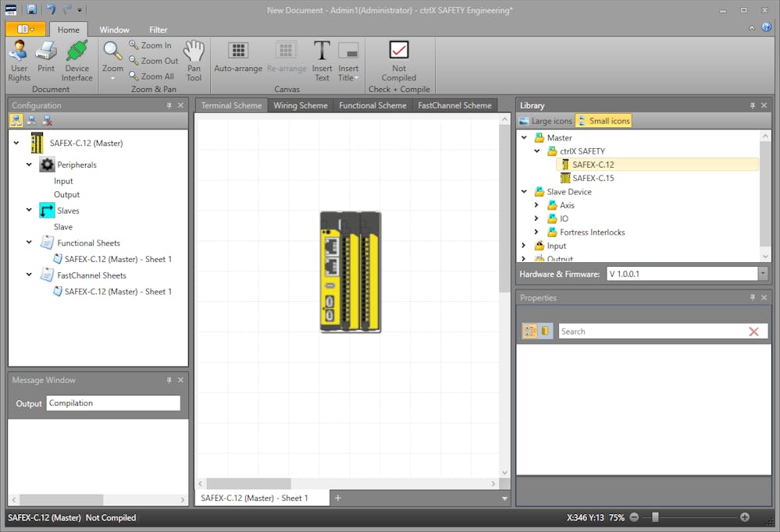The image size is (780, 532).
Task: Clear Properties search with red X
Action: click(753, 332)
